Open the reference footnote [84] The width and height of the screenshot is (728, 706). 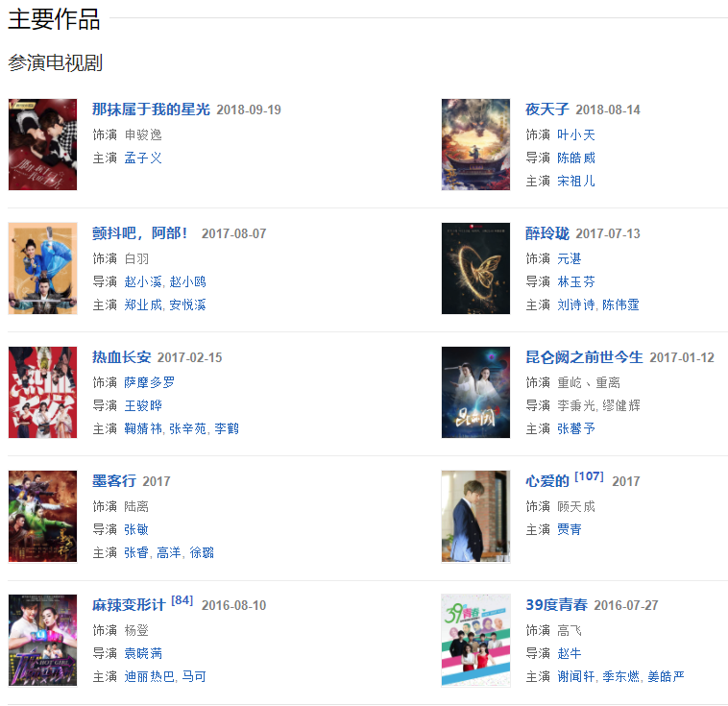[182, 600]
